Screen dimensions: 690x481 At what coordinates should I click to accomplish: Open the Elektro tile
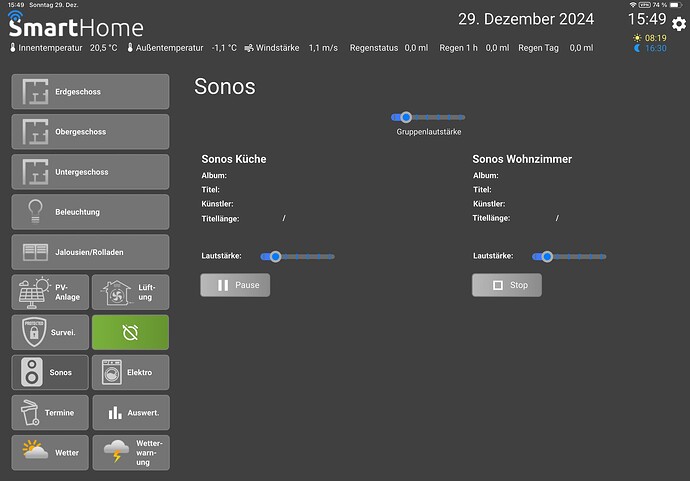130,372
